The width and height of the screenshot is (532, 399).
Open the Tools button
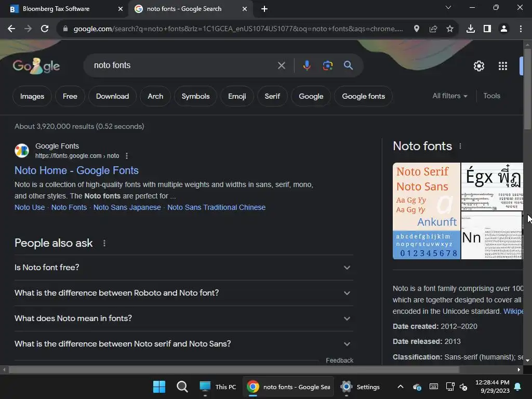tap(491, 96)
